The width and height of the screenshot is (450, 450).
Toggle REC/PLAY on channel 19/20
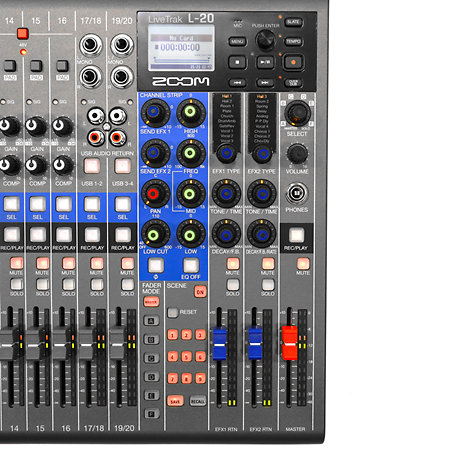(x=123, y=235)
